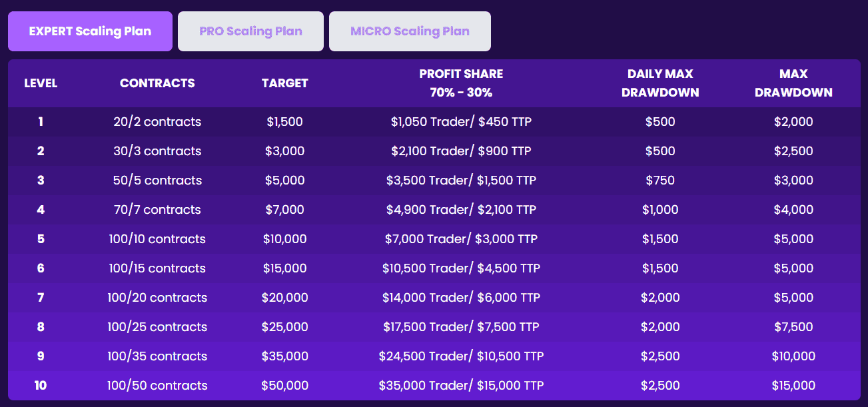Switch to the PRO Scaling Plan tab
Screen dimensions: 868x407
pos(250,31)
